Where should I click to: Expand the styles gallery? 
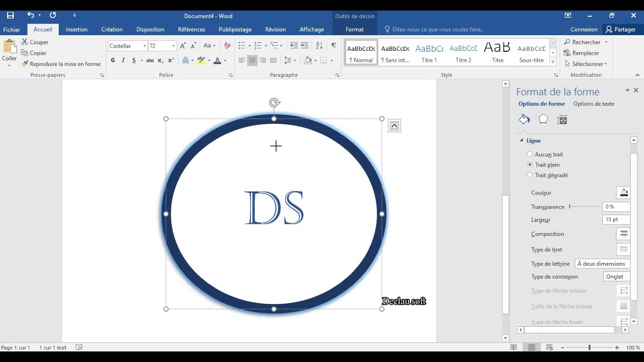[x=553, y=62]
